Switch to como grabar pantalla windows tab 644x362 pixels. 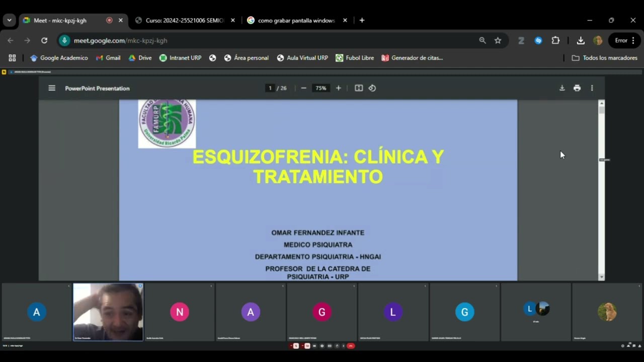(296, 21)
